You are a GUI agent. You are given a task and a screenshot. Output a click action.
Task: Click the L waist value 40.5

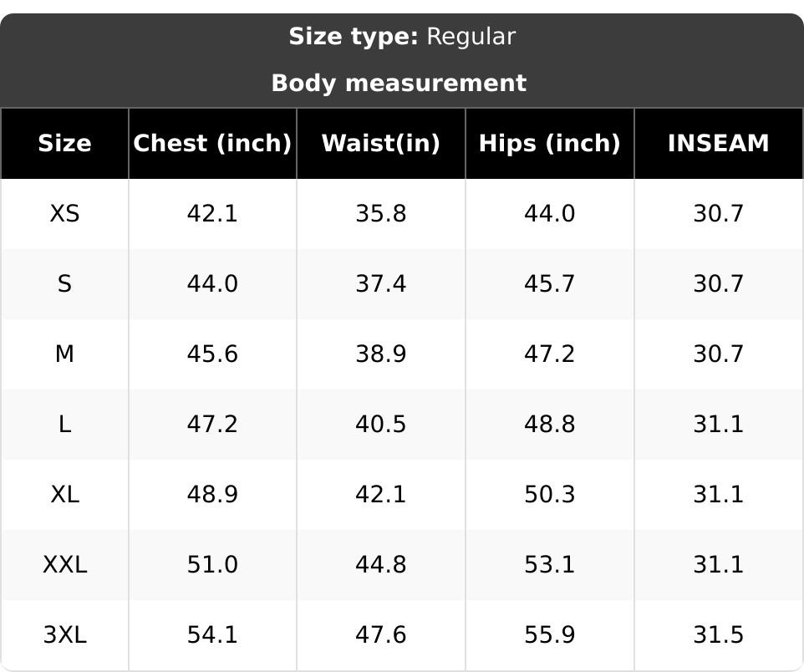click(x=381, y=425)
